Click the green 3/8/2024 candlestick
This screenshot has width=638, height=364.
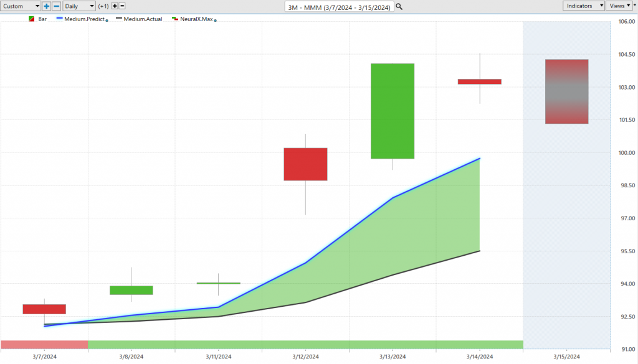point(131,290)
